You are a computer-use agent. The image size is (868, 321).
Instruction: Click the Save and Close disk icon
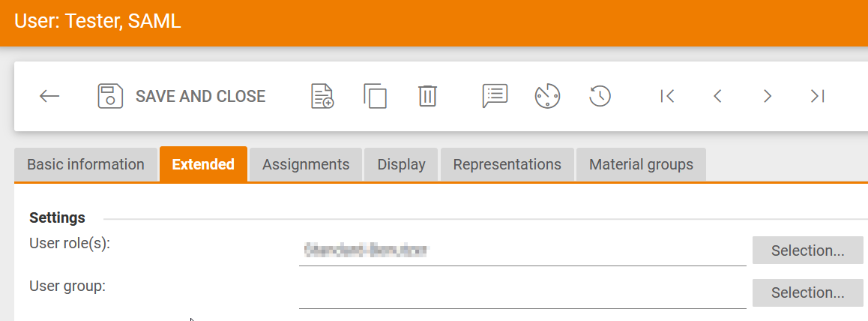[x=110, y=96]
